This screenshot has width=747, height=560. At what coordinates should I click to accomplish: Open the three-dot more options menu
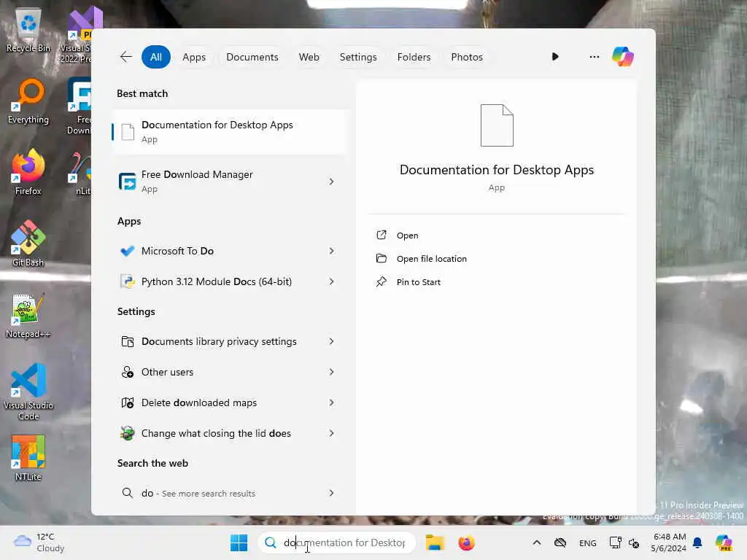(x=594, y=57)
